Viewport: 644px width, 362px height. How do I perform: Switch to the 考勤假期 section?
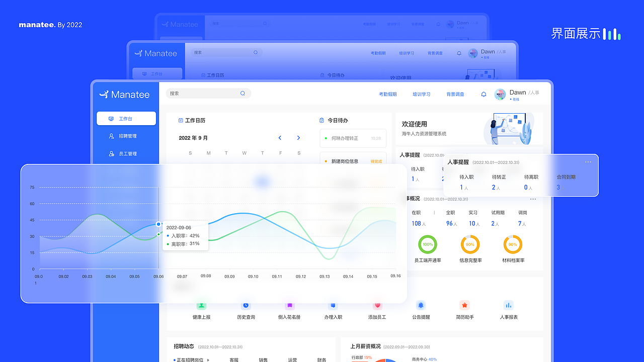click(x=387, y=94)
